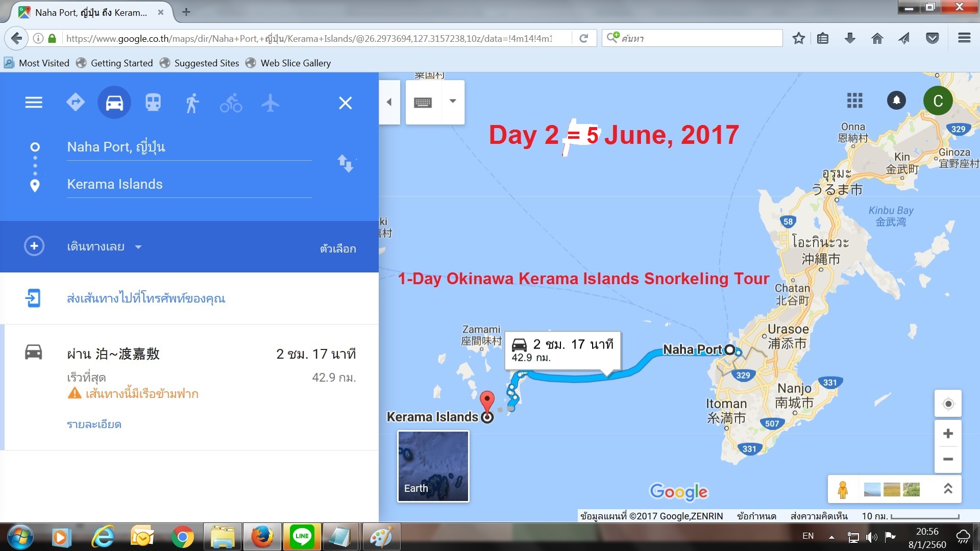Viewport: 980px width, 551px height.
Task: Close the Naha Port maps tab
Action: (160, 12)
